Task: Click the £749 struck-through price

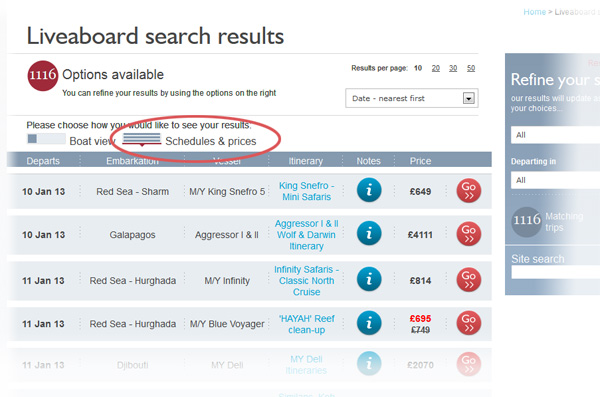Action: point(421,330)
